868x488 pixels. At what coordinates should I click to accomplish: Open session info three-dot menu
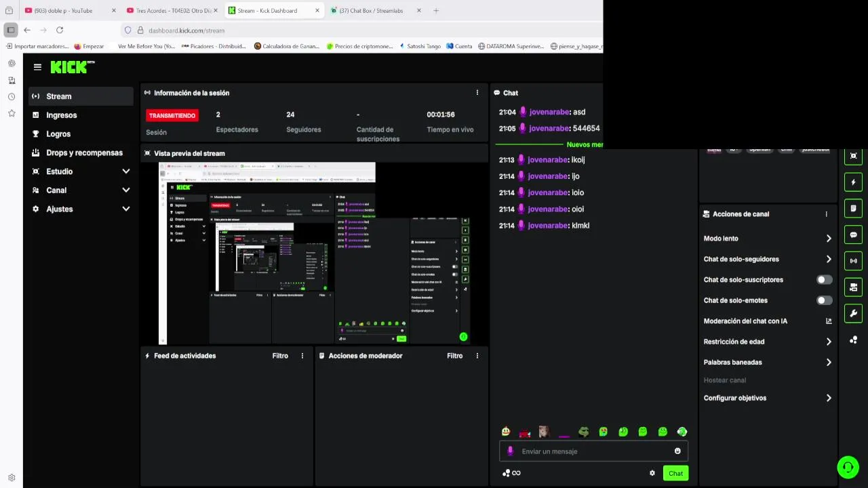(x=477, y=93)
